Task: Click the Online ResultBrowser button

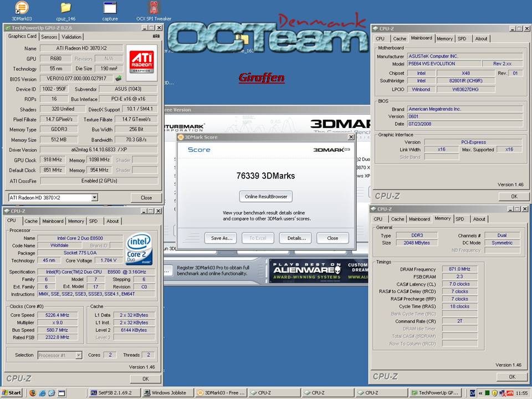Action: point(266,196)
